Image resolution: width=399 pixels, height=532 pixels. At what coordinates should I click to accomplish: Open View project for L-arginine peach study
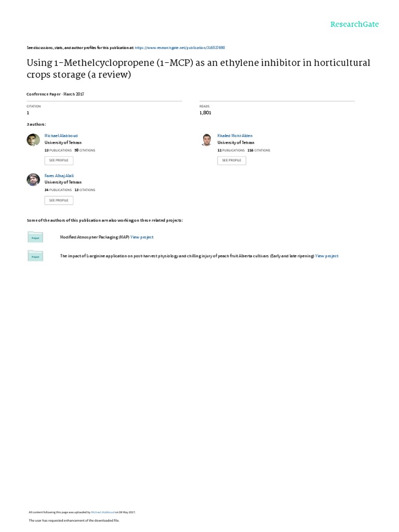pos(327,256)
